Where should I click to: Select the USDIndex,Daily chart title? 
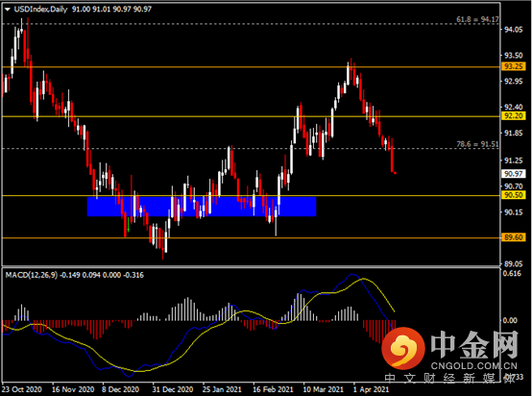40,10
